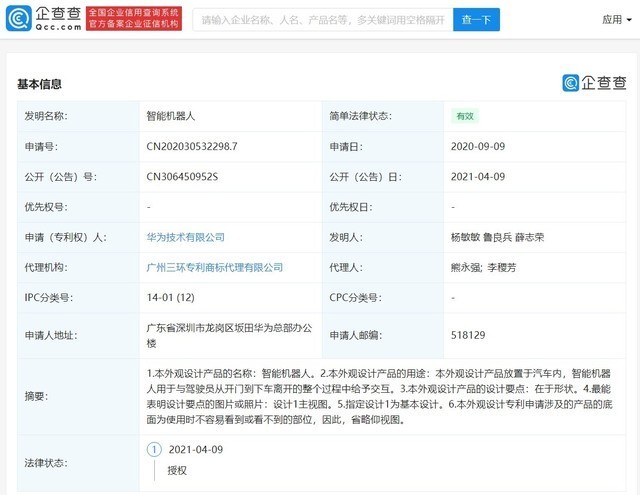Click inventor names 杨敏敏 鲁良兵 薛志荣
This screenshot has height=495, width=640.
[497, 237]
